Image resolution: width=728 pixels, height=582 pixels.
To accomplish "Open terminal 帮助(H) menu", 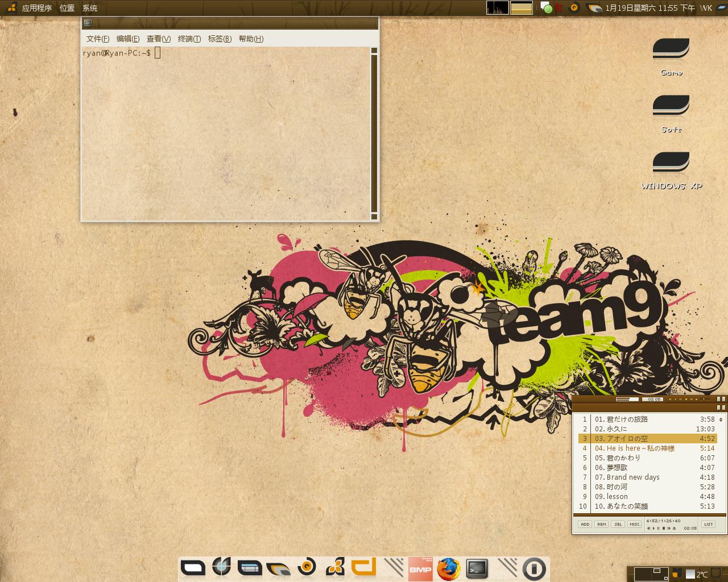I will tap(251, 39).
